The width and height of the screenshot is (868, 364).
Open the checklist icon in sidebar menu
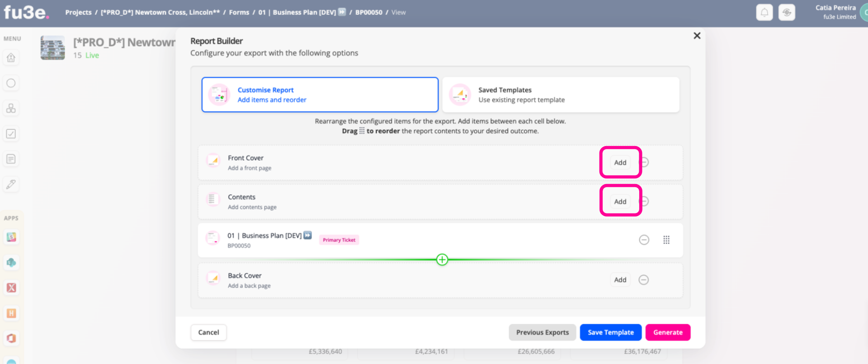(11, 134)
